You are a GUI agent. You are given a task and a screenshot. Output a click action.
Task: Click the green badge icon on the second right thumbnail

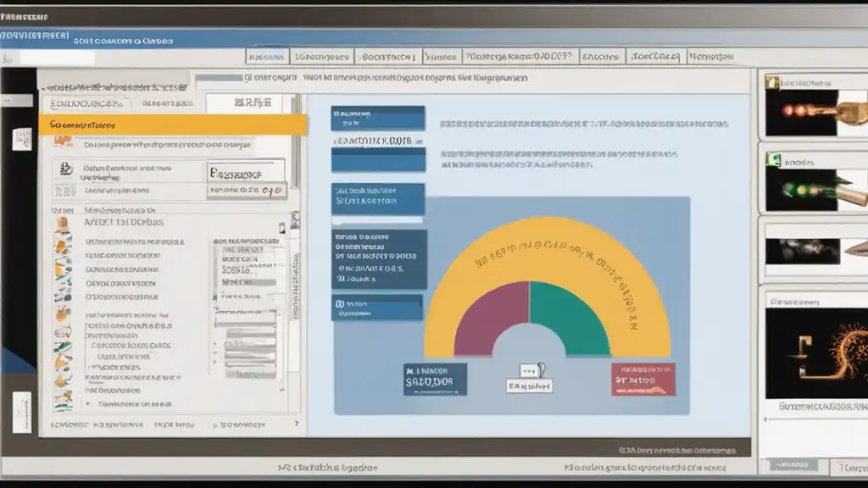773,160
